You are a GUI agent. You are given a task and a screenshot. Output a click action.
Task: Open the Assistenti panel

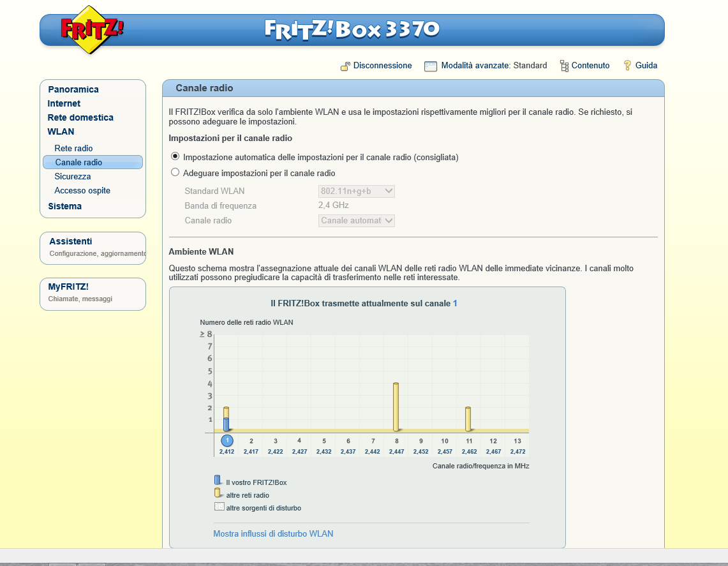tap(93, 248)
